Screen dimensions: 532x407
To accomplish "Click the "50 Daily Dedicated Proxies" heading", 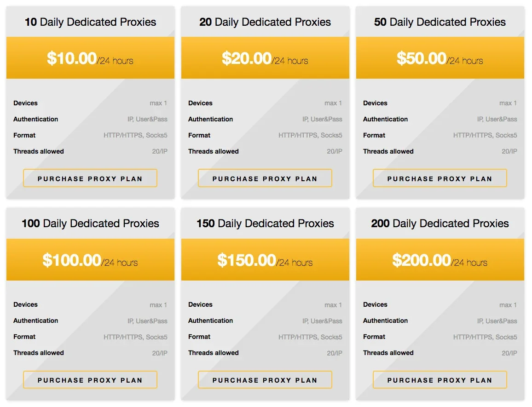I will pos(440,22).
